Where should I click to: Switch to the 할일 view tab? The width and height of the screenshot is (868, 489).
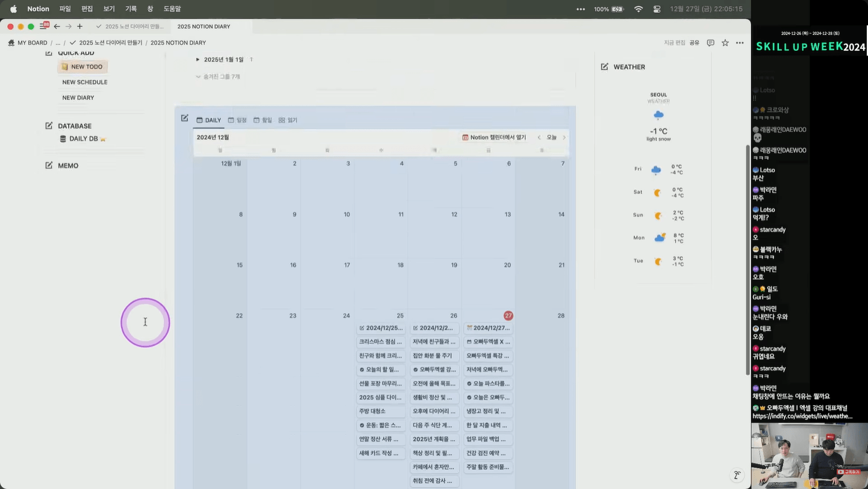[x=263, y=120]
